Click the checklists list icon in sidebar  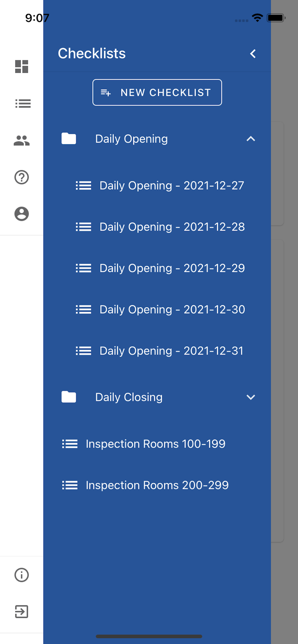[23, 103]
